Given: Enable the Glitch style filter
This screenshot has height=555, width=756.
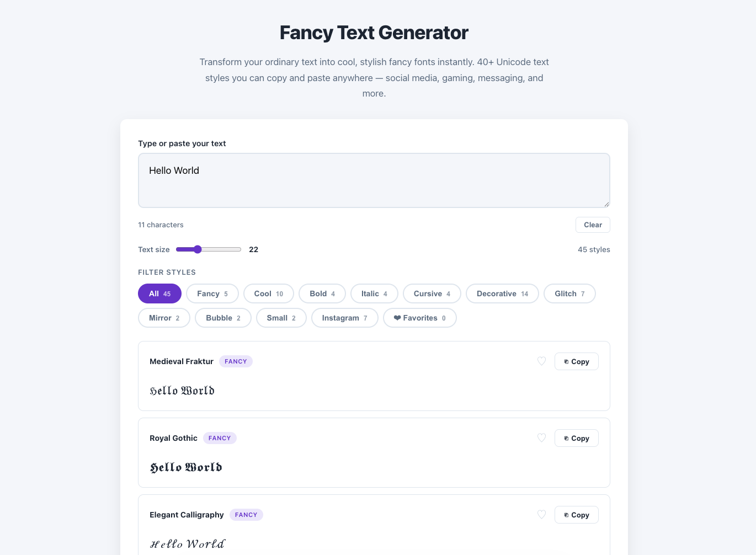Looking at the screenshot, I should point(569,293).
